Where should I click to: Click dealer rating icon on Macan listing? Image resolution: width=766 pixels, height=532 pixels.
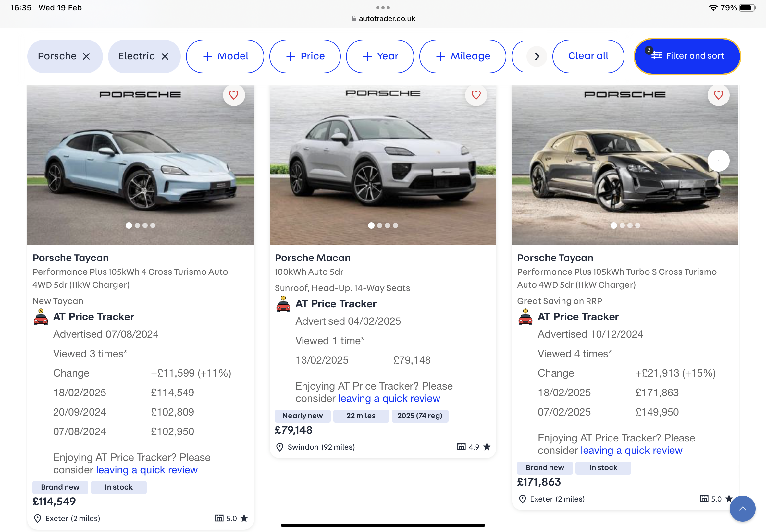click(461, 447)
